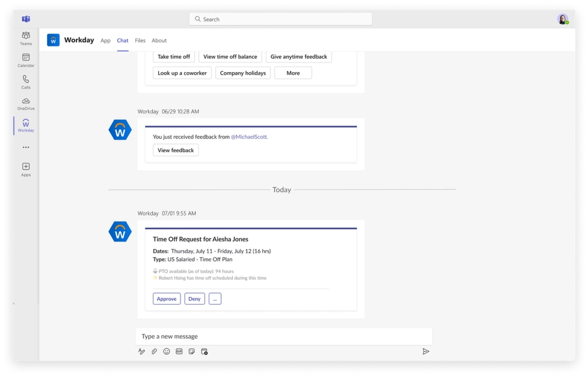The width and height of the screenshot is (588, 377).
Task: Open OneDrive from the sidebar
Action: [x=26, y=103]
